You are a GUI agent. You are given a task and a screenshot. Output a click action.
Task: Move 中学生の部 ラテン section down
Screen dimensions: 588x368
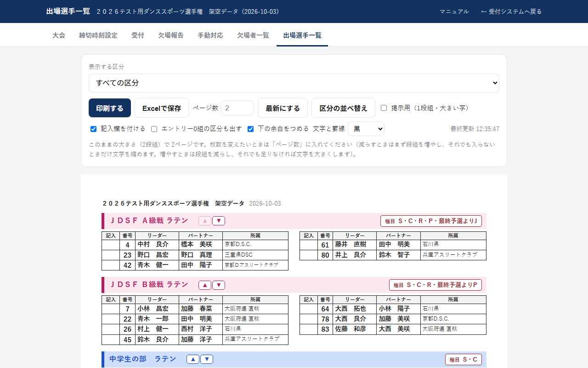207,359
